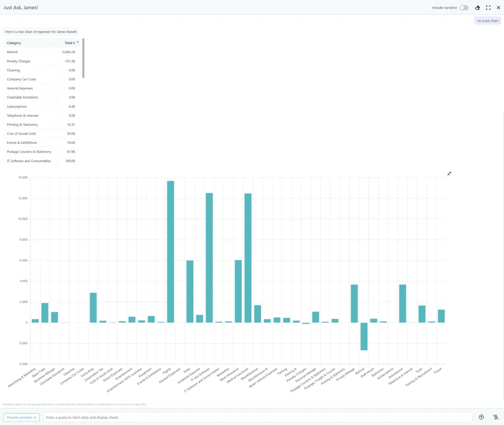The height and width of the screenshot is (425, 504).
Task: Click the negative Refund bar
Action: (364, 336)
